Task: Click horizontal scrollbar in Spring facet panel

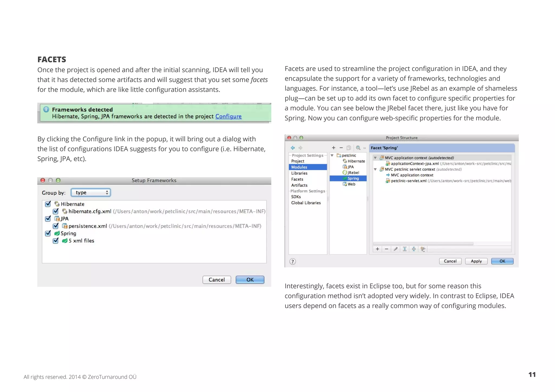Action: (423, 244)
